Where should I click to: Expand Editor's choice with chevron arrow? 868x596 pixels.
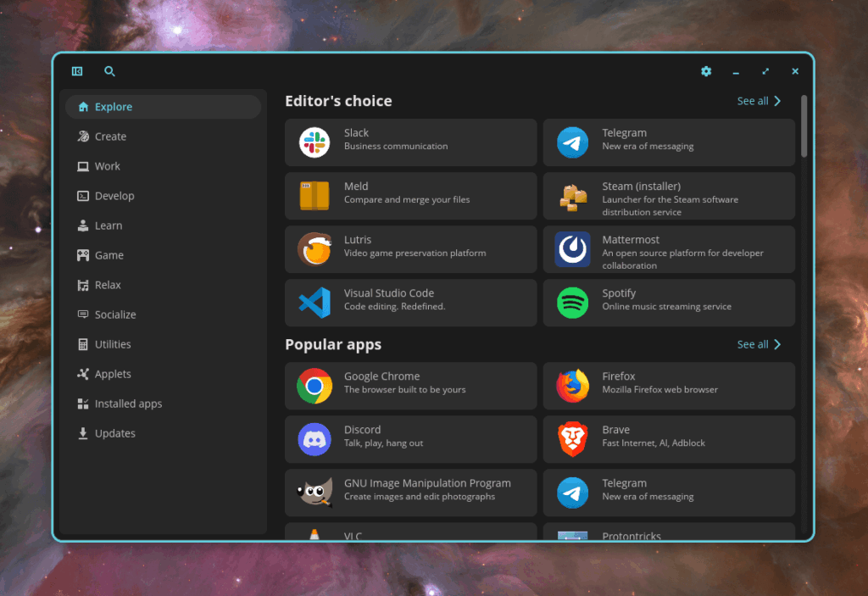tap(778, 101)
